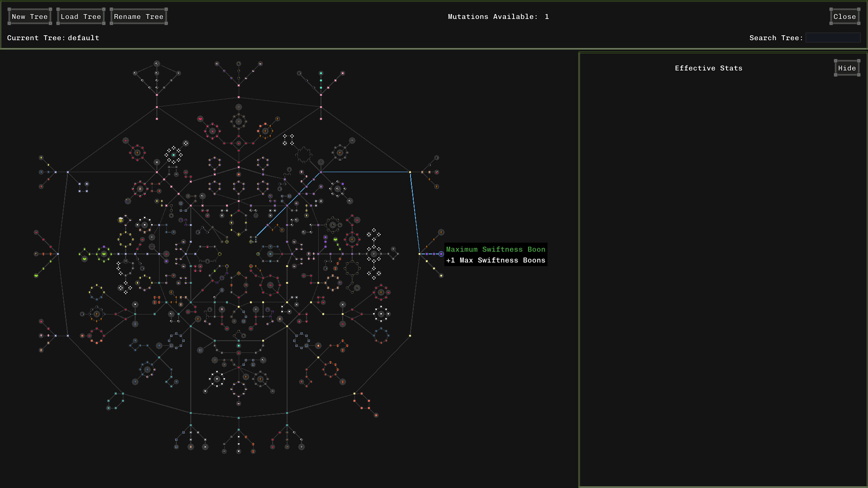This screenshot has width=868, height=488.
Task: Select the highlighted Maximum Swiftness Boon node
Action: (441, 254)
